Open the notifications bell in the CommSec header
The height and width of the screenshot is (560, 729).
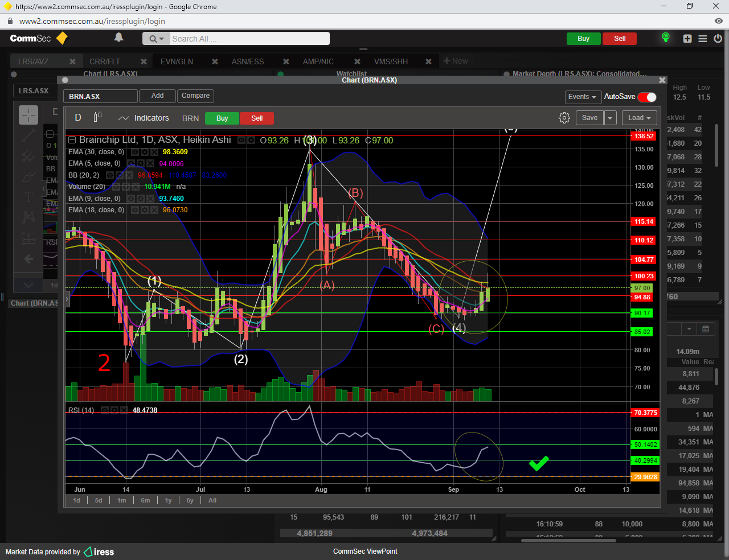coord(118,38)
